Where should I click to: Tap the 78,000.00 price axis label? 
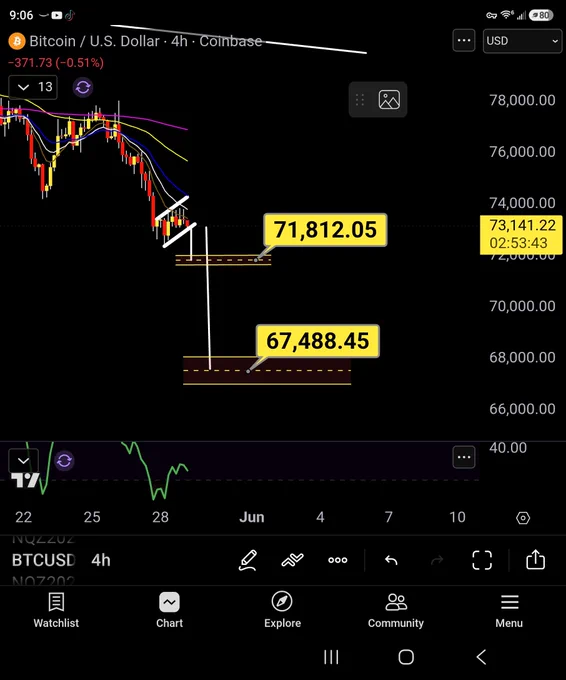click(x=522, y=101)
